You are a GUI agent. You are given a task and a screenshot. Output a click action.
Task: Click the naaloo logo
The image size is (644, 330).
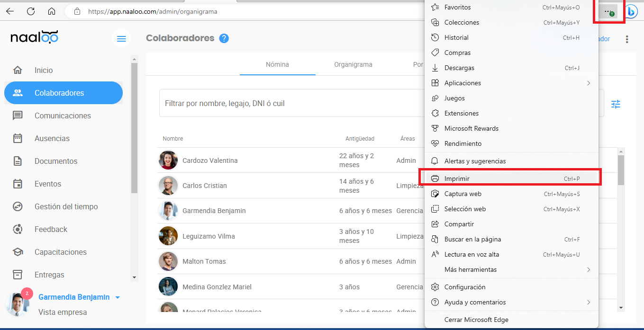coord(34,36)
